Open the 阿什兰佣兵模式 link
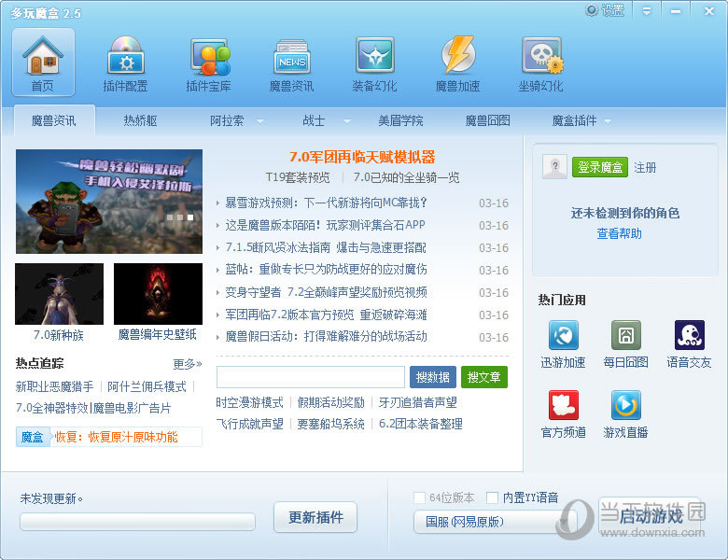The image size is (728, 560). [147, 386]
